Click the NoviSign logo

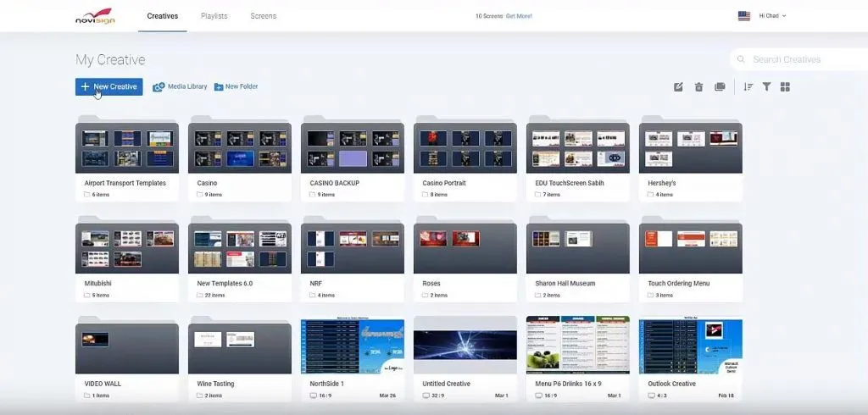(x=95, y=16)
